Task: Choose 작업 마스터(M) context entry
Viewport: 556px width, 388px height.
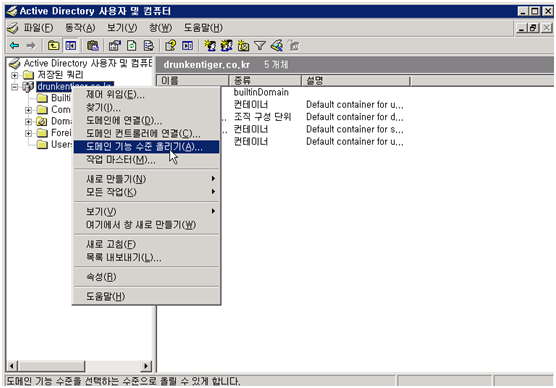Action: pyautogui.click(x=146, y=160)
